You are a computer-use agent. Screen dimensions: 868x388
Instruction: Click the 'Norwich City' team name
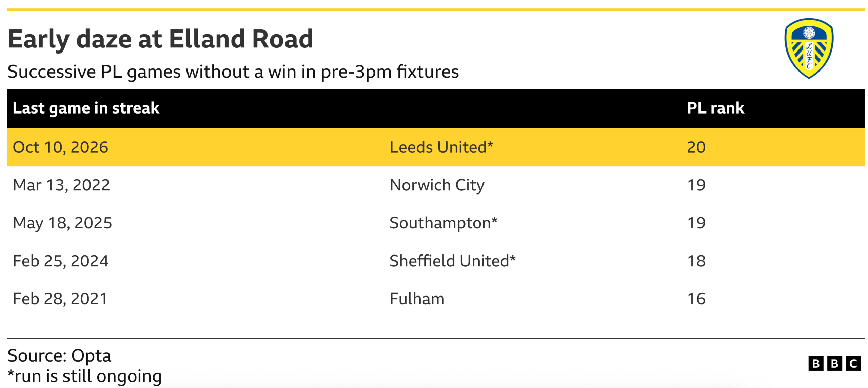click(x=437, y=185)
